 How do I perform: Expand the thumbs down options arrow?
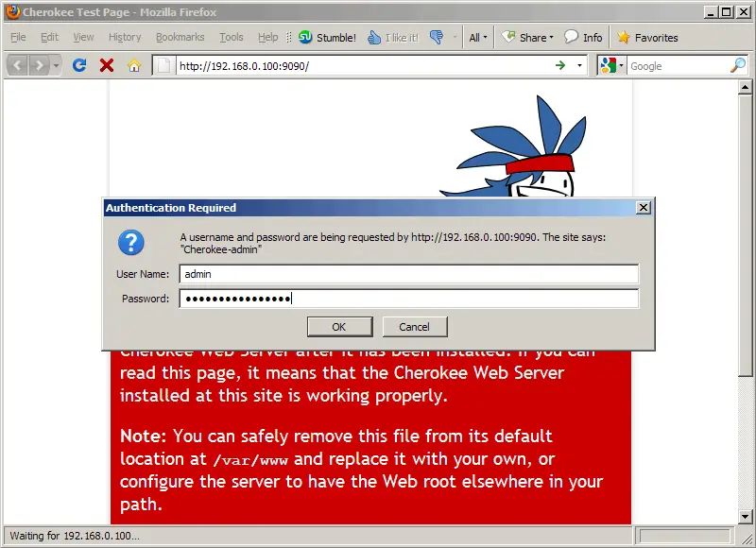click(455, 37)
